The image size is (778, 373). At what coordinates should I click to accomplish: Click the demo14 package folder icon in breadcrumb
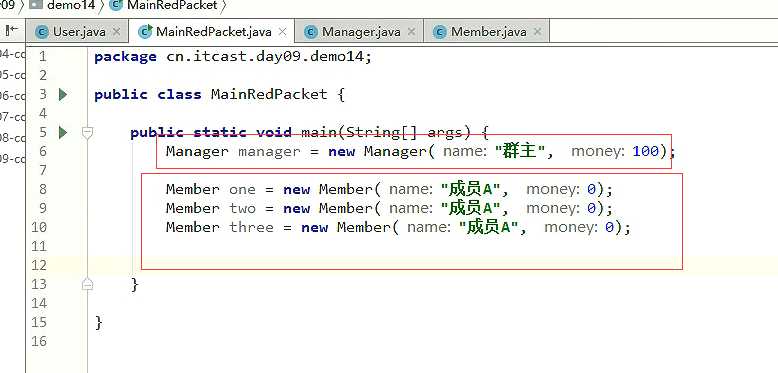(x=36, y=5)
